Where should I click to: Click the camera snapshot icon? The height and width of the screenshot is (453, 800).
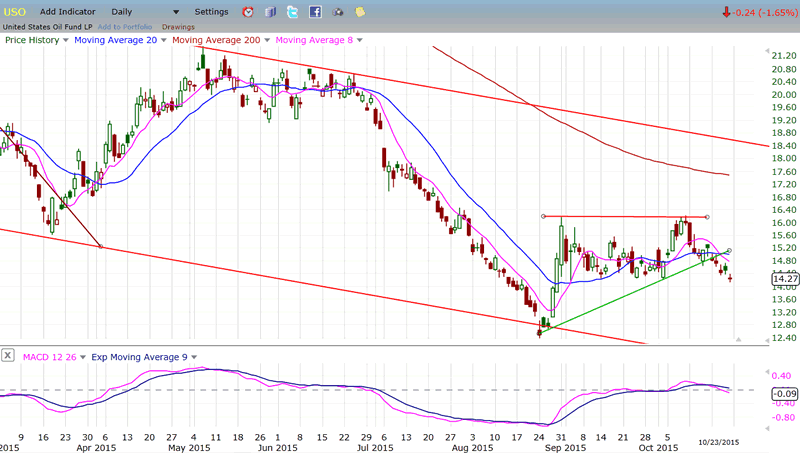point(337,12)
